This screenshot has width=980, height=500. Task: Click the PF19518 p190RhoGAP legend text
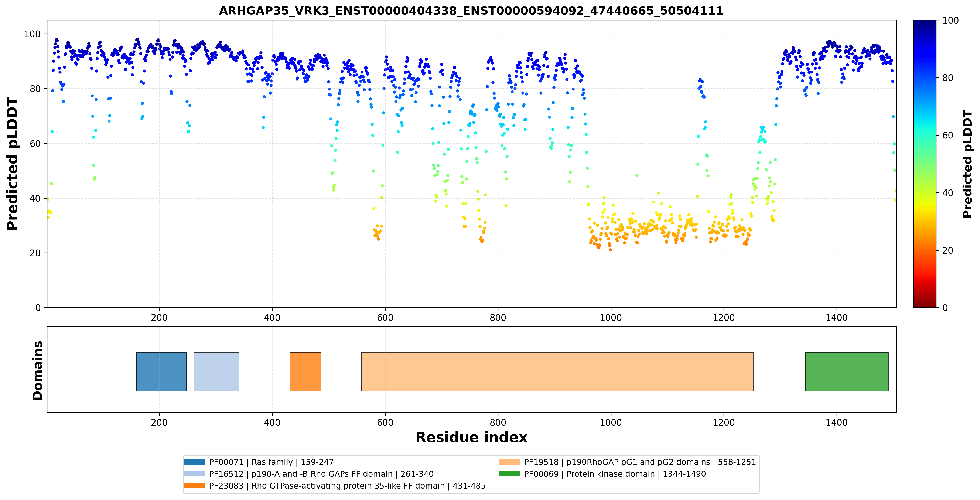[x=640, y=462]
